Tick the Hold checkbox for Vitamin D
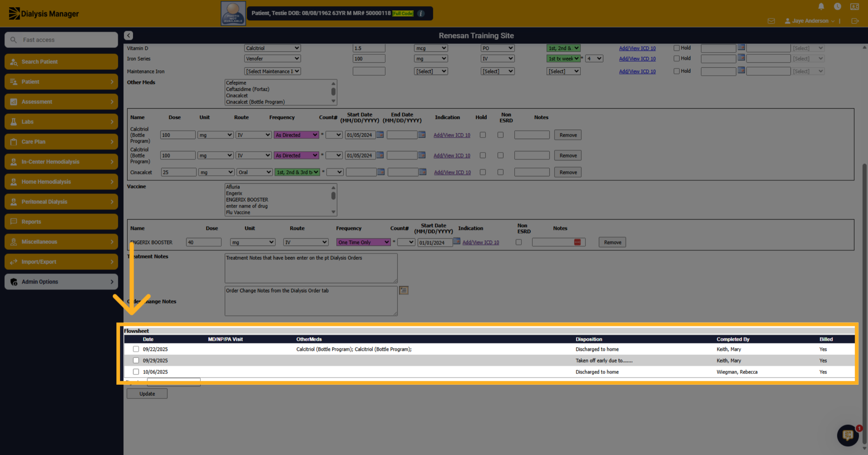The width and height of the screenshot is (868, 455). (676, 48)
